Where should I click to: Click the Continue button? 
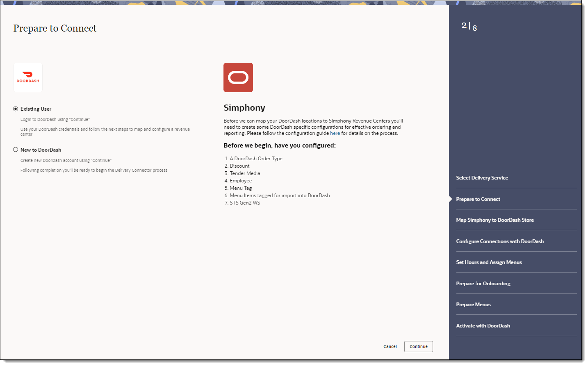click(x=419, y=346)
